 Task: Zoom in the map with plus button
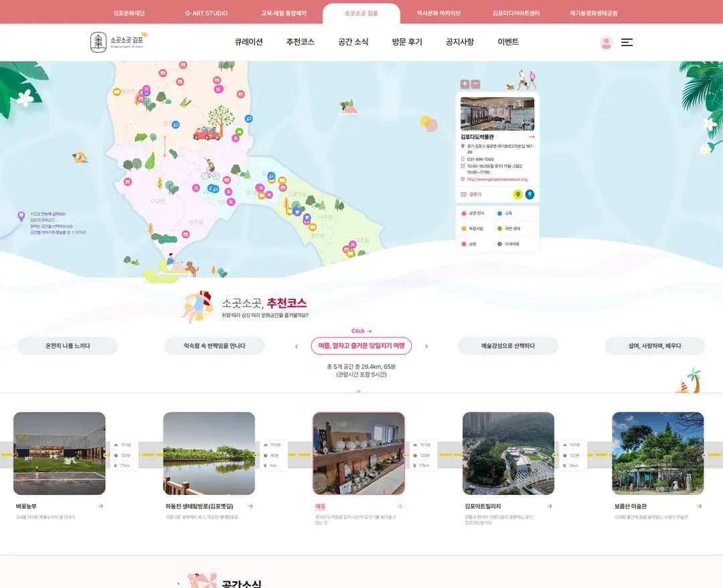[x=465, y=84]
